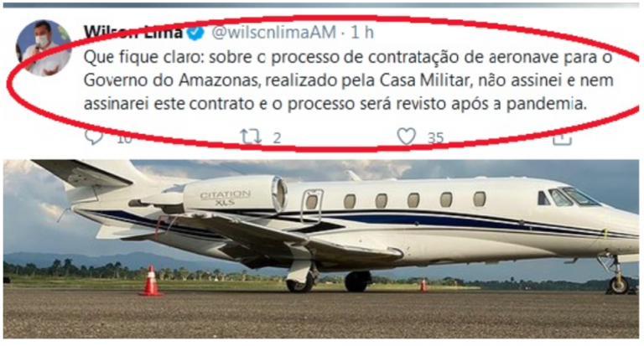Click the tweet text starting 'Que fique claro'

click(348, 80)
